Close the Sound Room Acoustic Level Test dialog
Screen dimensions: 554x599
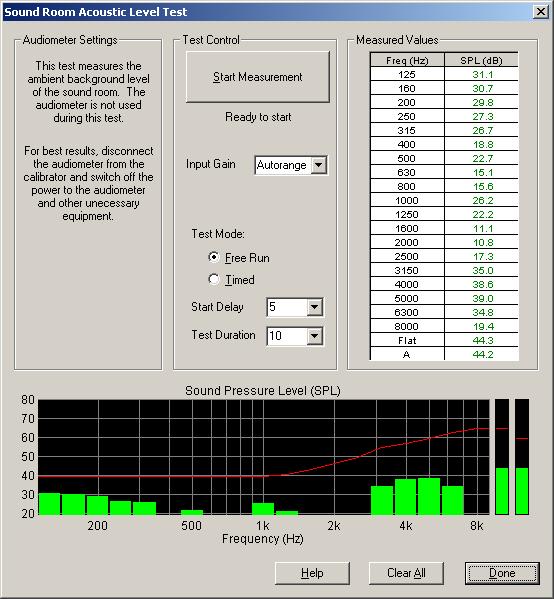click(541, 11)
